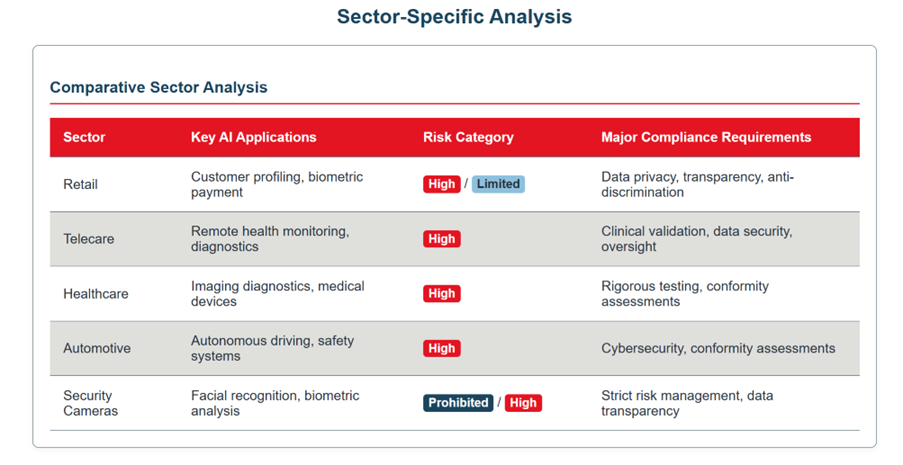Click the High badge in the Healthcare row

pos(441,294)
